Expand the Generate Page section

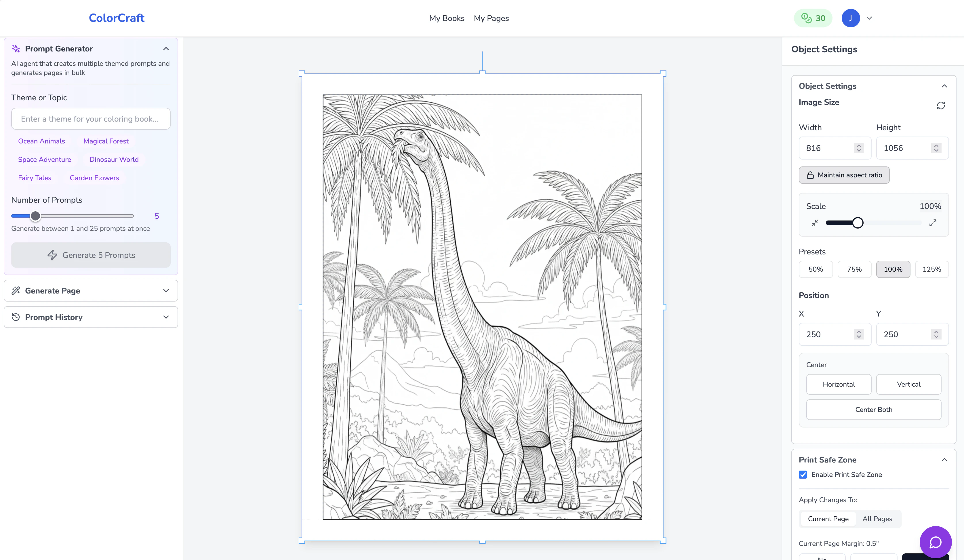pyautogui.click(x=91, y=291)
